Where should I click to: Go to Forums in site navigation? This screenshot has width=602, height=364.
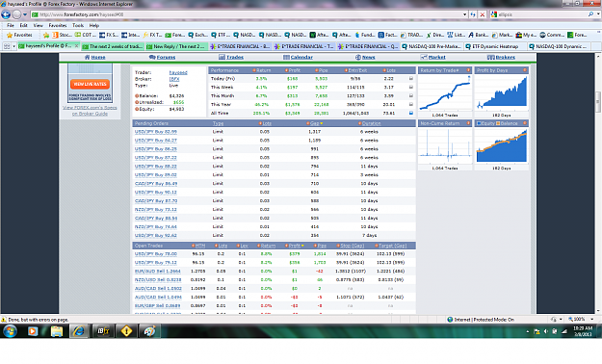(162, 57)
